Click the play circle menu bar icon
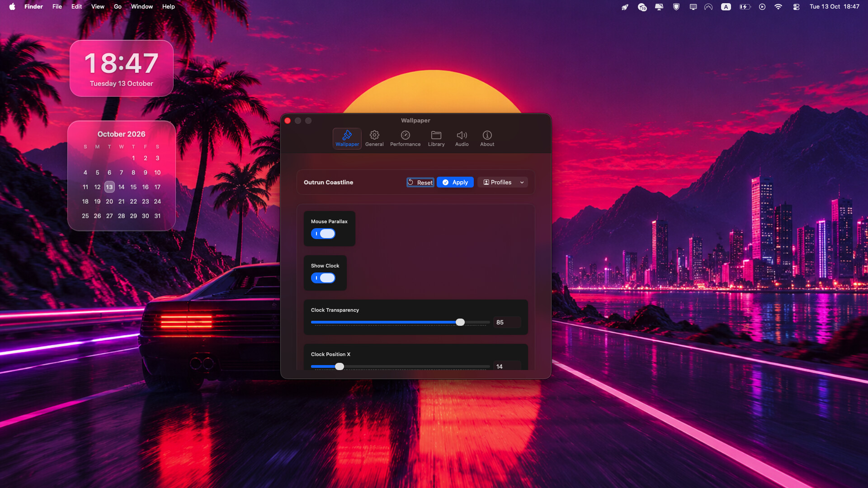868x488 pixels. 762,7
